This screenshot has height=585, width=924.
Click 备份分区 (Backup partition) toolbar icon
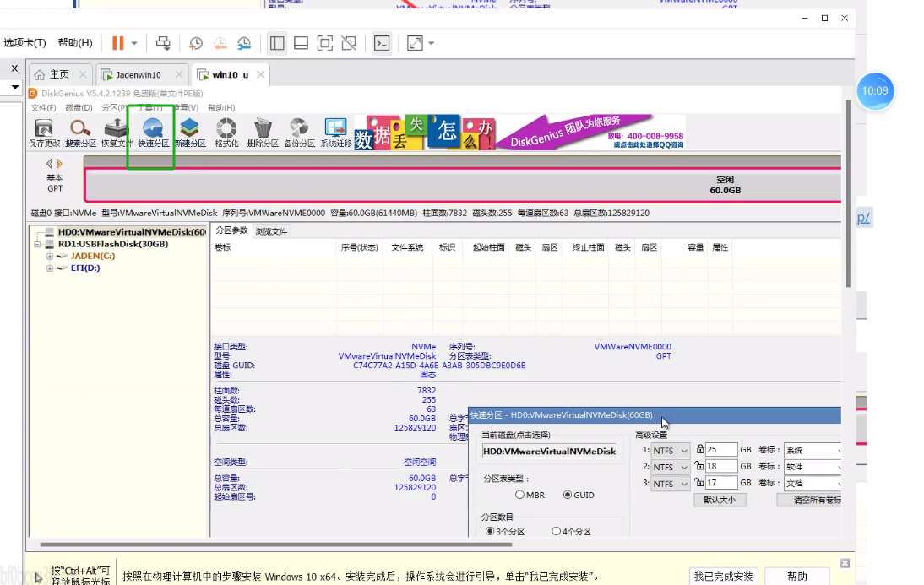[x=299, y=133]
